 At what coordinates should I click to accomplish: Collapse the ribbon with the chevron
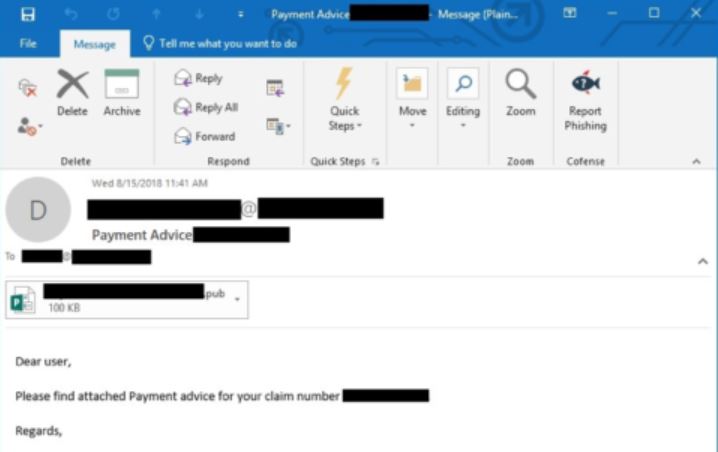pyautogui.click(x=696, y=161)
